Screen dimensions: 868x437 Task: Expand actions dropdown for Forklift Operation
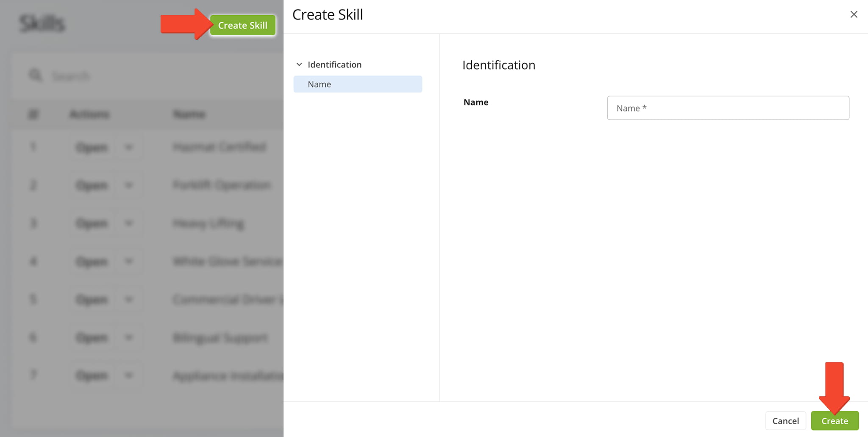[x=129, y=185]
